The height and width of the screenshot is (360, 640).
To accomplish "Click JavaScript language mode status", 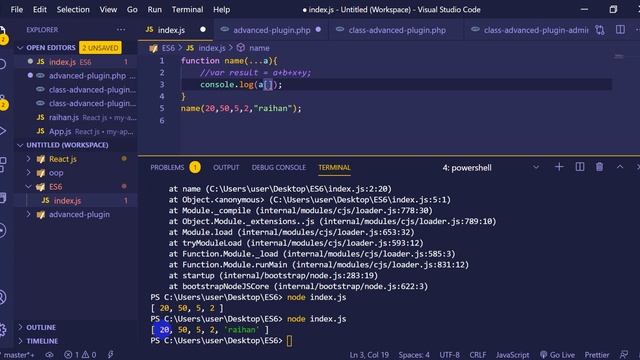I will [x=512, y=355].
